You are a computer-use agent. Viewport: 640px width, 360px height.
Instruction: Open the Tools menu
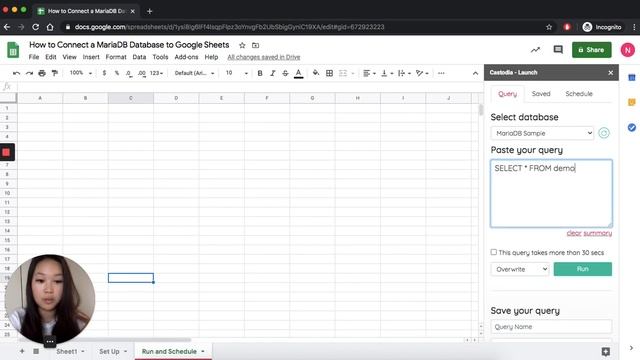160,57
